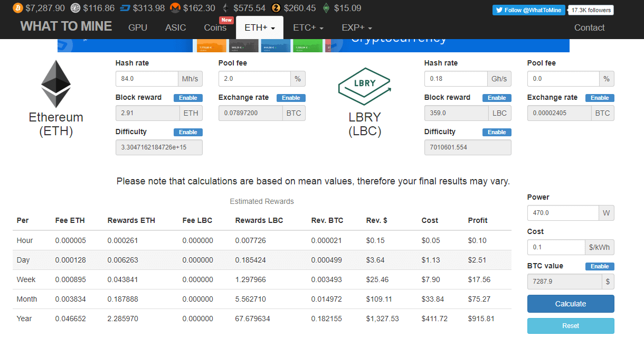Toggle Enable for ETH difficulty
644x346 pixels.
tap(188, 132)
